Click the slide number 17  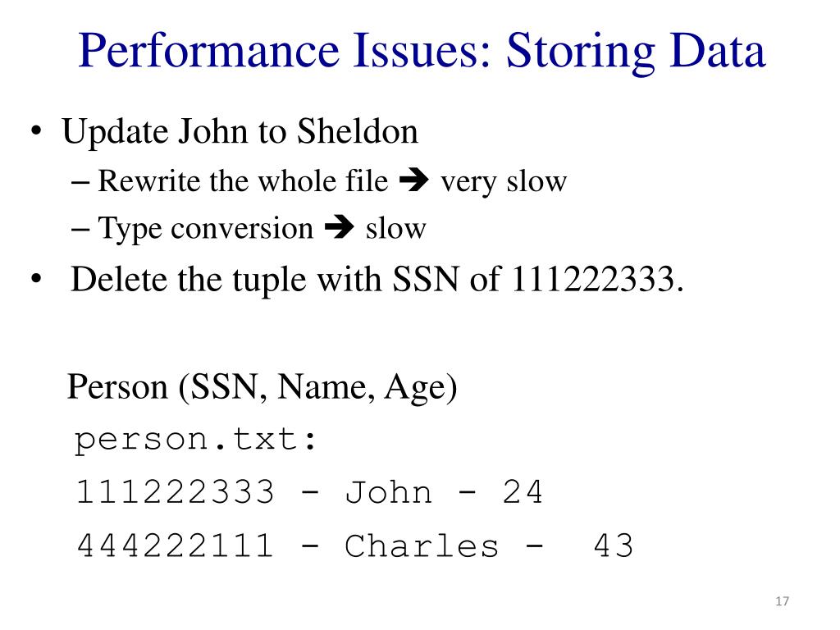click(782, 601)
